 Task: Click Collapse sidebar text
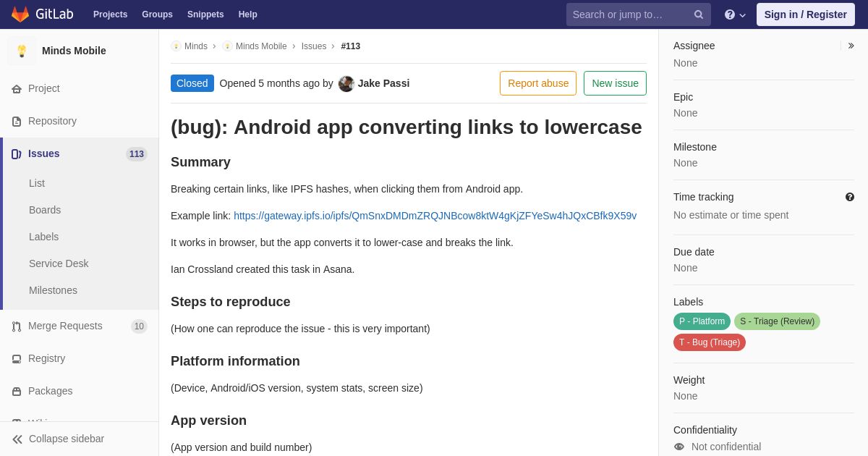click(67, 439)
